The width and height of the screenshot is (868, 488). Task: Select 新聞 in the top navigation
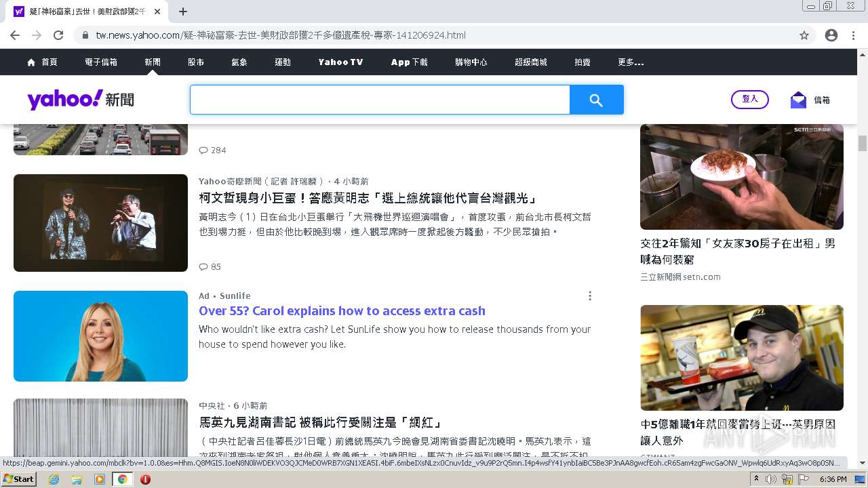tap(153, 62)
